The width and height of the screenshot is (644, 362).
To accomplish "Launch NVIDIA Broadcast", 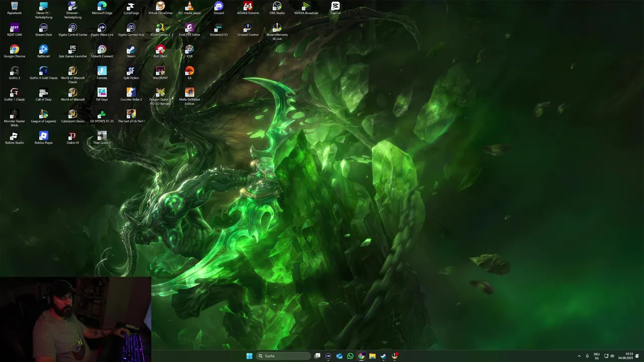I will (x=306, y=8).
